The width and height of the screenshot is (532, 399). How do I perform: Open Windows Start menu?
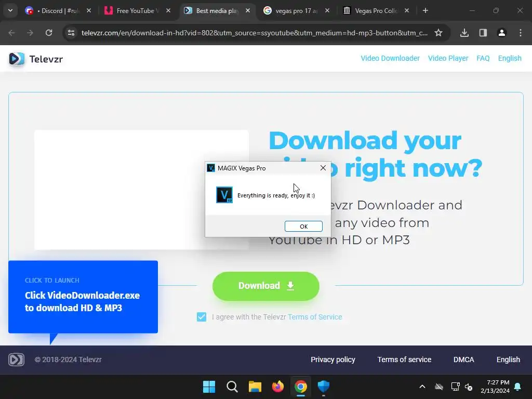pyautogui.click(x=209, y=387)
